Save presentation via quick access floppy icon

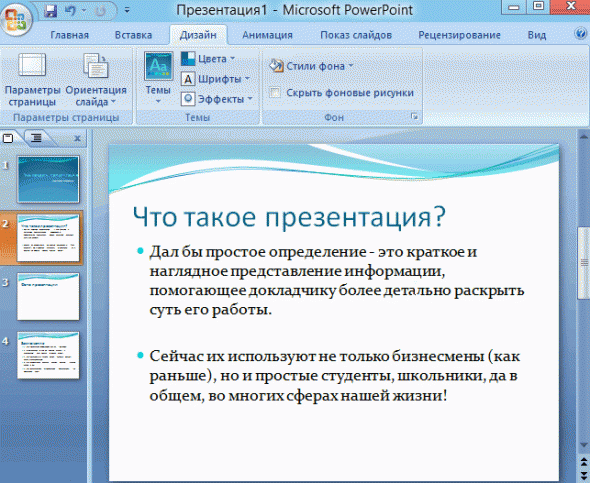point(50,11)
